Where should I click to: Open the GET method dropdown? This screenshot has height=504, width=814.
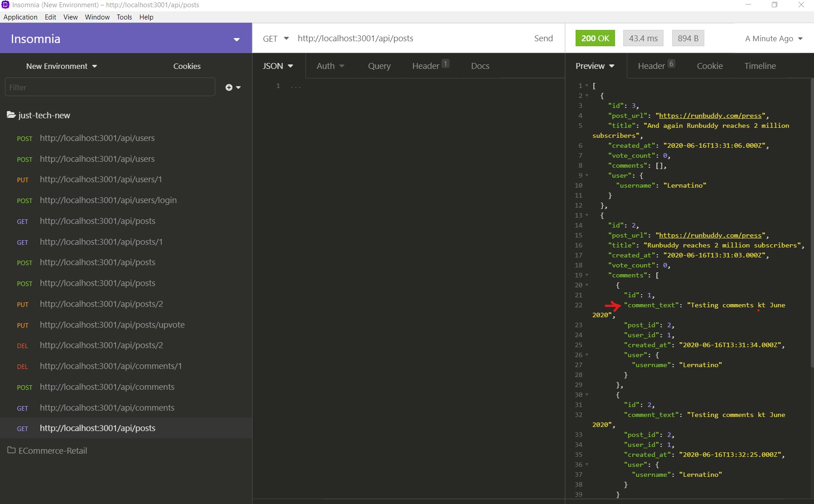[x=276, y=39]
